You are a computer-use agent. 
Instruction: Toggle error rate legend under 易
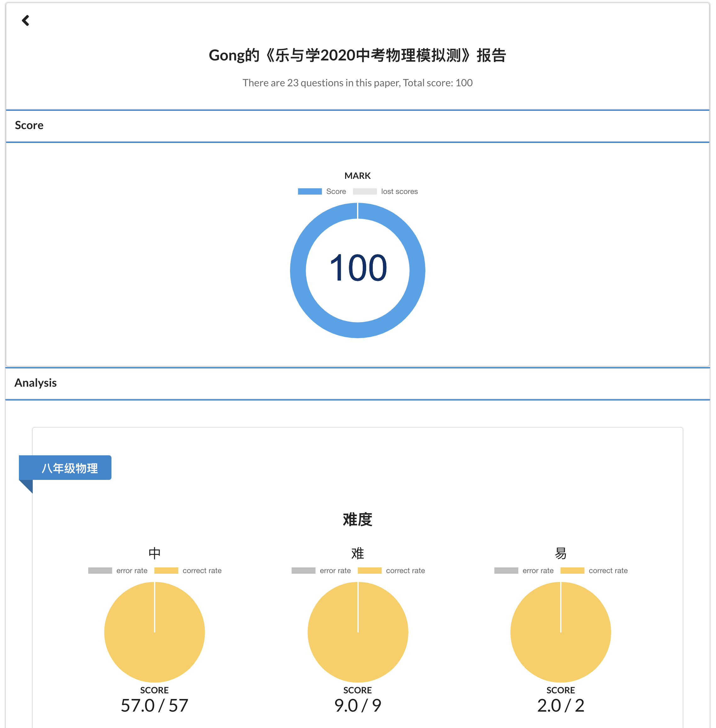538,571
